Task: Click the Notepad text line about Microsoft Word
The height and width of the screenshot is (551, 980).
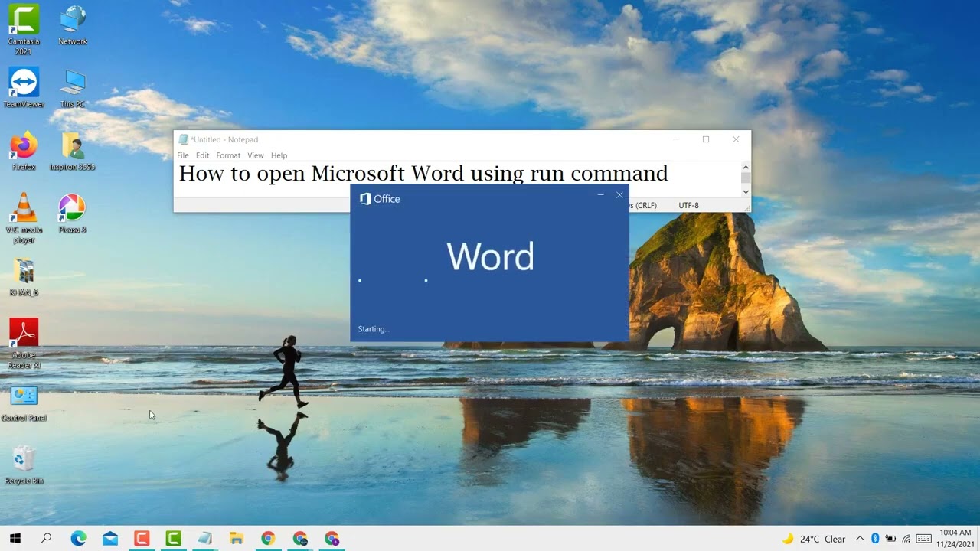Action: [x=423, y=174]
